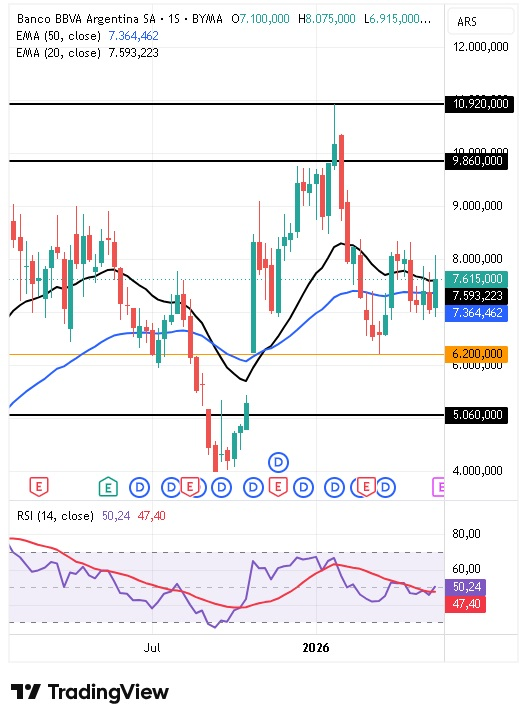528x709 pixels.
Task: Click the 9.000,000 price axis label
Action: (477, 206)
